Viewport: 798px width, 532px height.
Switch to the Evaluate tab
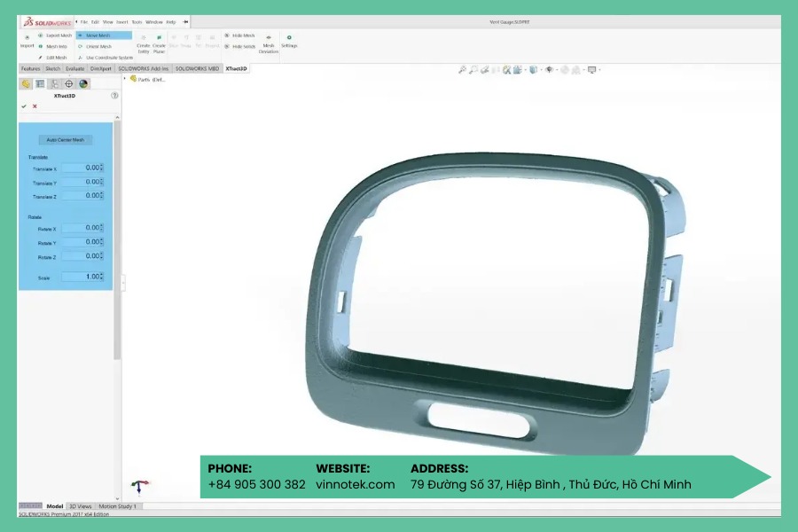pos(74,68)
